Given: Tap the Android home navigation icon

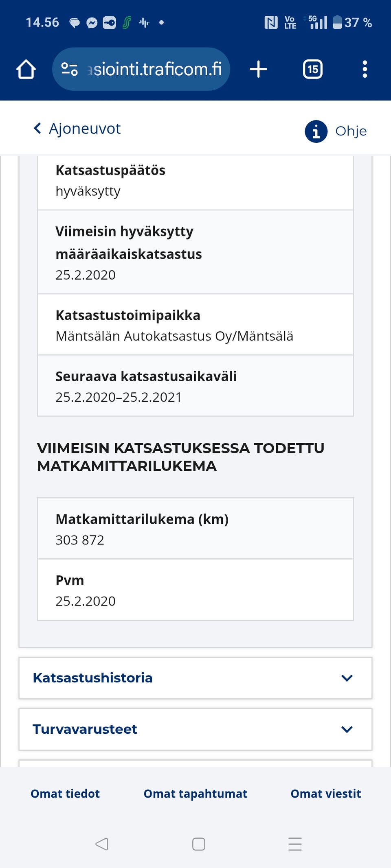Looking at the screenshot, I should click(x=198, y=843).
